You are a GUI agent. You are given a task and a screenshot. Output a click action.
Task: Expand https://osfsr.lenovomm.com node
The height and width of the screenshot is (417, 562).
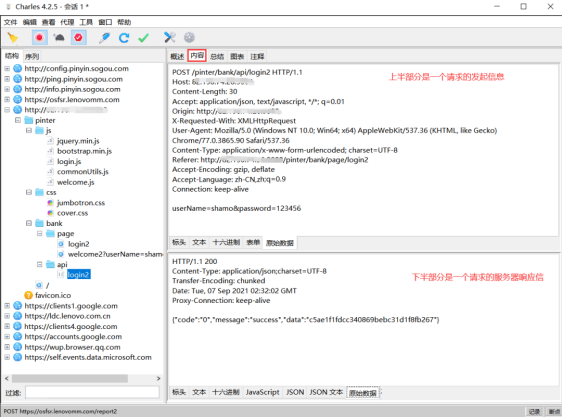pyautogui.click(x=7, y=99)
